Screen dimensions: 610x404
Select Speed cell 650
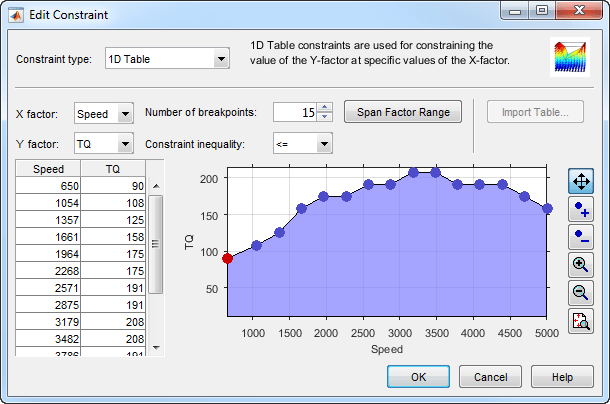48,186
